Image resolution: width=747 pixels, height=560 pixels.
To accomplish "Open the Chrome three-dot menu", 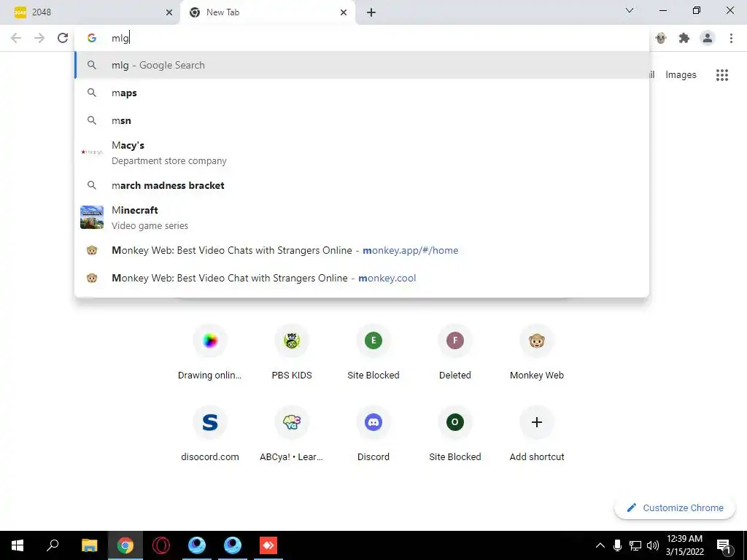I will (x=731, y=38).
